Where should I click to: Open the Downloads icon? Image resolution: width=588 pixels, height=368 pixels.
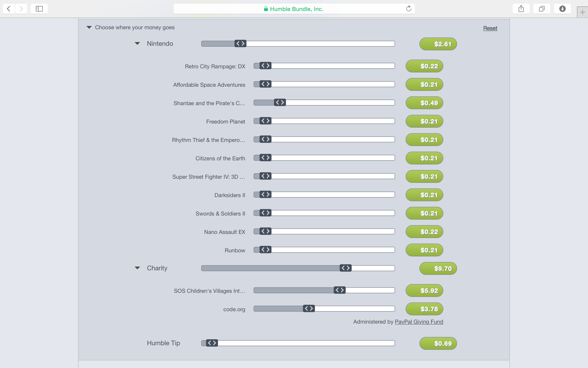tap(562, 9)
